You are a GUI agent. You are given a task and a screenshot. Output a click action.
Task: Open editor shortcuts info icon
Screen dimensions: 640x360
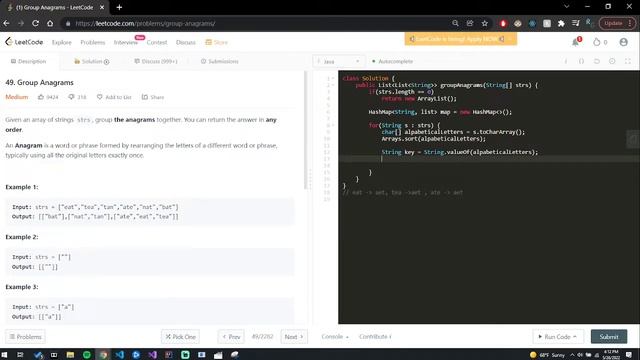566,61
